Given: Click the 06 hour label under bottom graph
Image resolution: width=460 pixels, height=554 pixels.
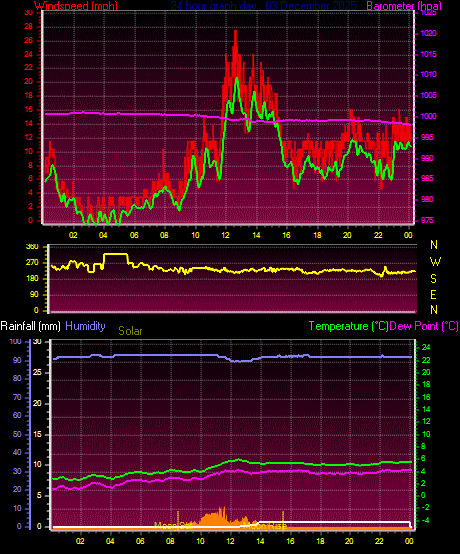Looking at the screenshot, I should pos(140,541).
